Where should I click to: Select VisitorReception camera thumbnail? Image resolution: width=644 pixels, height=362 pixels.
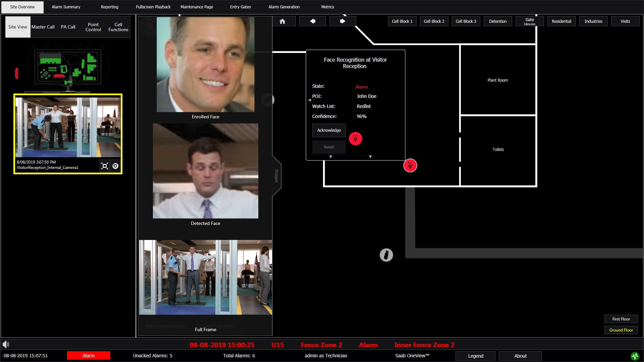(68, 127)
